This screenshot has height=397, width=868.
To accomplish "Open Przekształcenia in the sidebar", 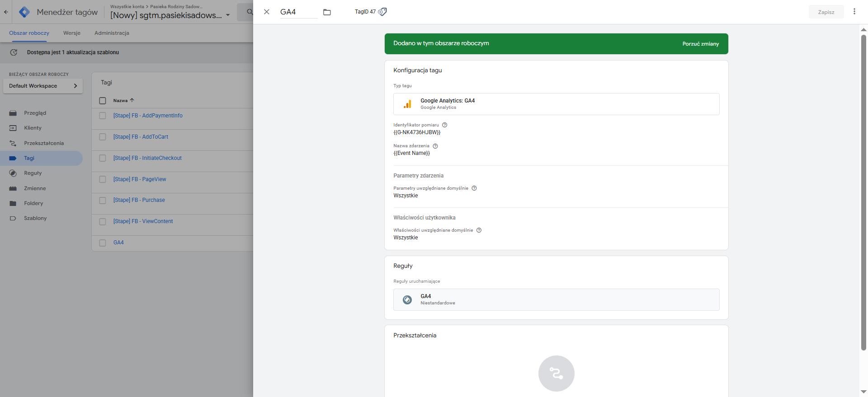I will pos(44,143).
